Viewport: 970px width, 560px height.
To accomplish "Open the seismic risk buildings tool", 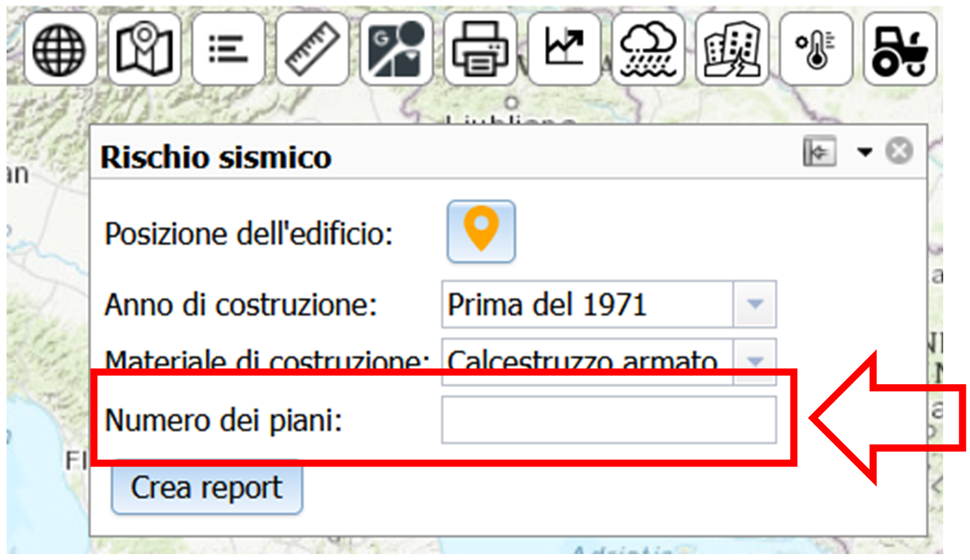I will [x=732, y=49].
